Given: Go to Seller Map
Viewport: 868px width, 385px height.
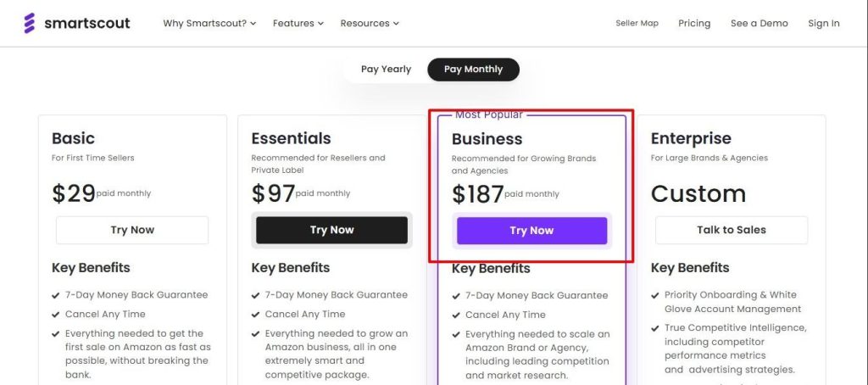Looking at the screenshot, I should click(637, 24).
